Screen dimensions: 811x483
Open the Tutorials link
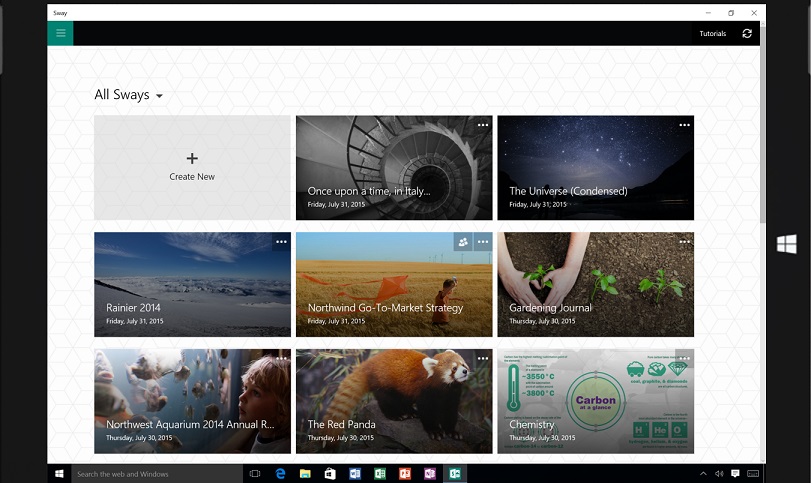click(713, 34)
